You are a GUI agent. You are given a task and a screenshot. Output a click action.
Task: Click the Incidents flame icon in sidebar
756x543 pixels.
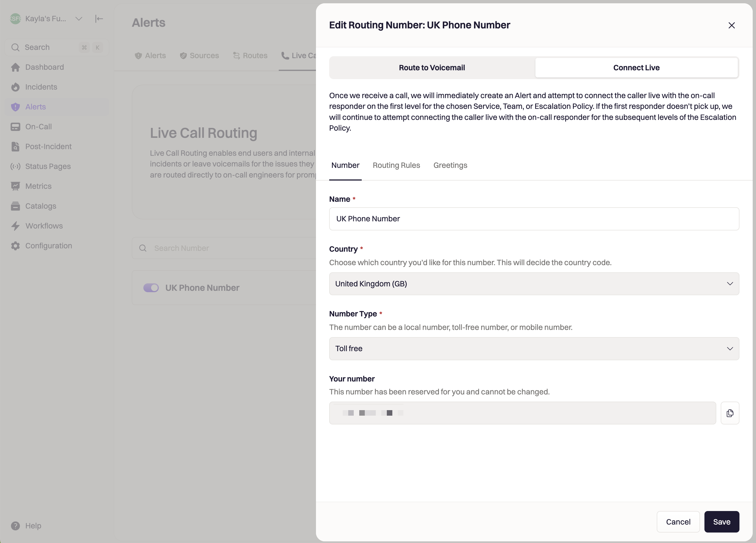pyautogui.click(x=15, y=87)
